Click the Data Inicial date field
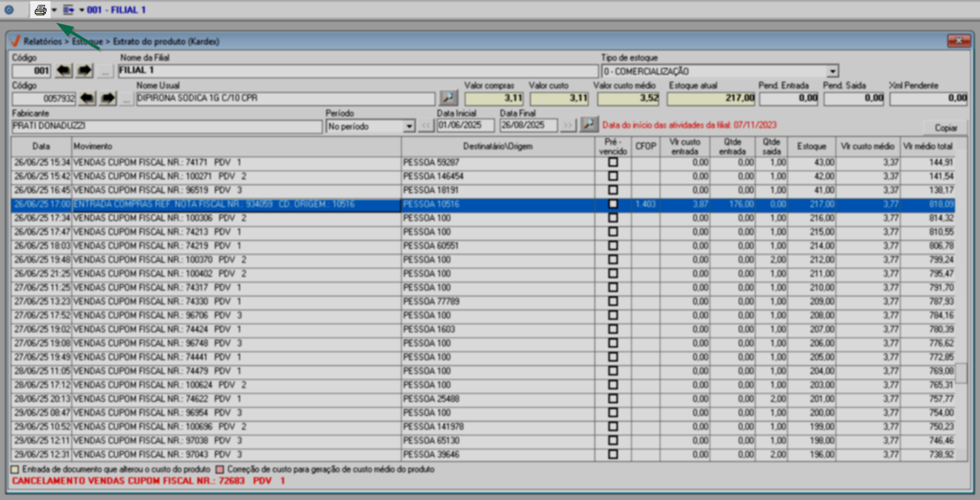 465,125
